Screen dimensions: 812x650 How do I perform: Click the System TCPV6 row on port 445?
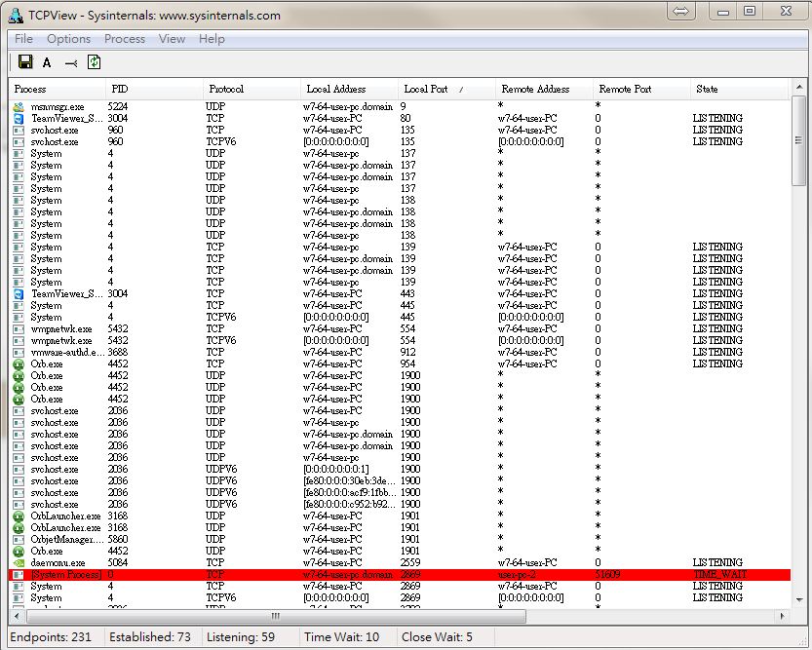pos(400,318)
